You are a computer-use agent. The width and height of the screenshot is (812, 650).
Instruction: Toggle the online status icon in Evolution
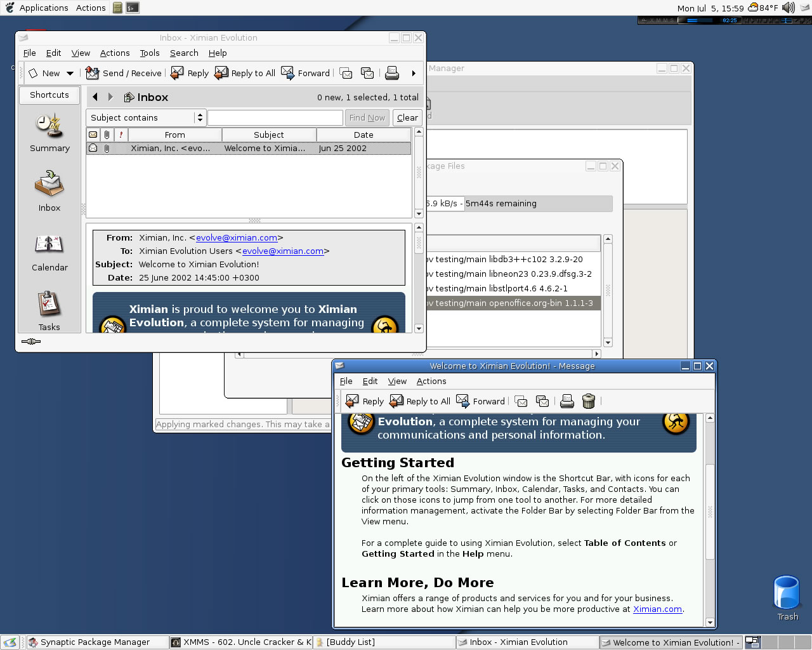tap(30, 342)
